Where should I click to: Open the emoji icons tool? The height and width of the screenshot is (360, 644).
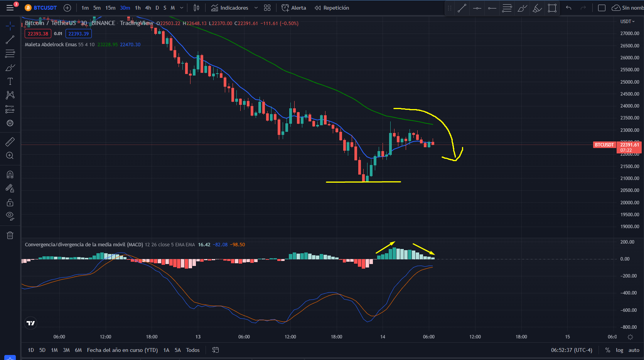point(10,123)
